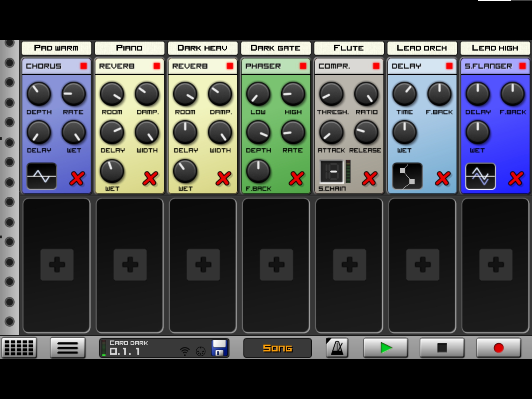Screen dimensions: 532x399
Task: Select the Flute channel tab
Action: [349, 48]
